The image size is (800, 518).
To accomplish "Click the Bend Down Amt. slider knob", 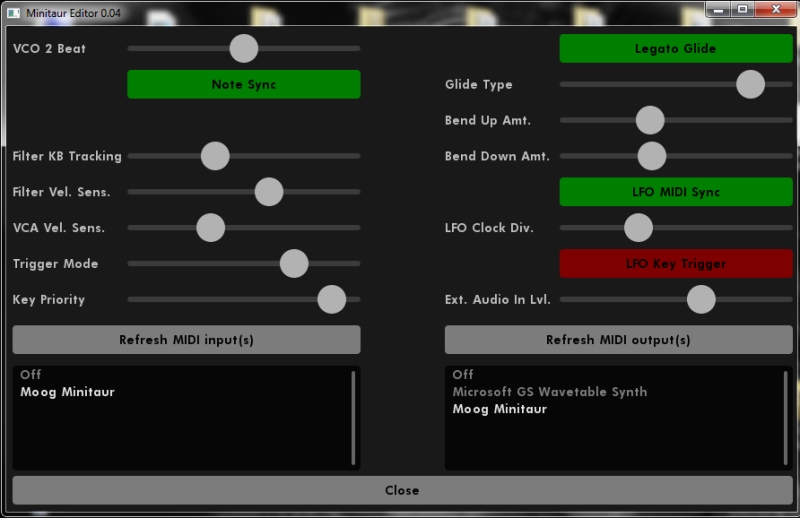I will point(652,156).
